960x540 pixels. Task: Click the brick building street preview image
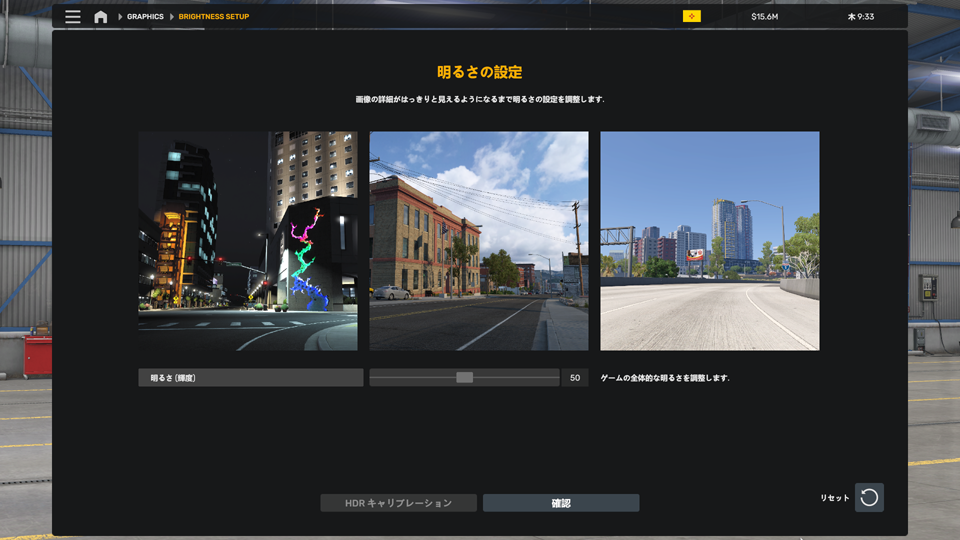(x=479, y=241)
